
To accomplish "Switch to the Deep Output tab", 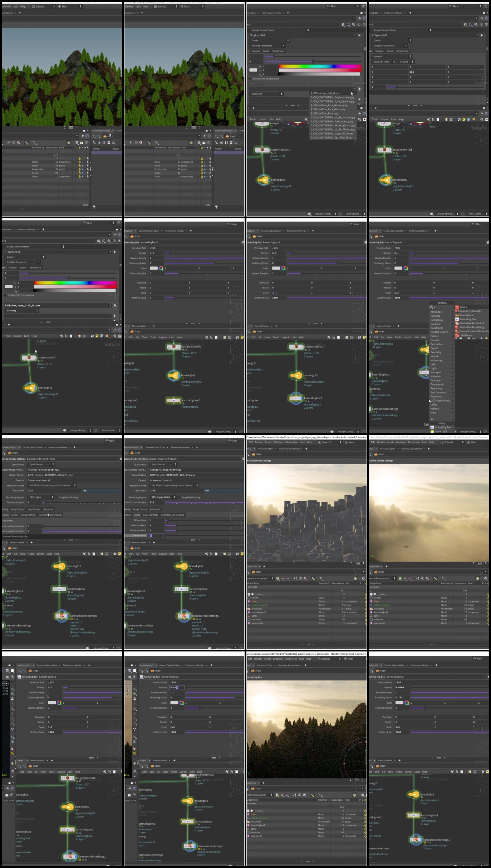I will pos(34,509).
